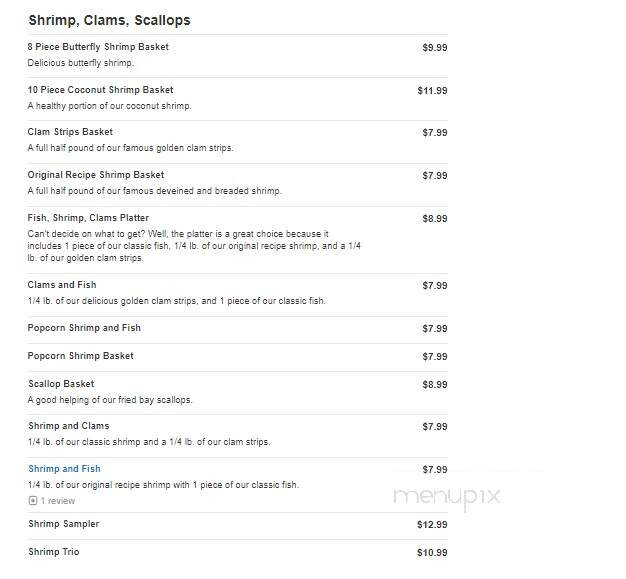The width and height of the screenshot is (626, 579).
Task: Click the review icon under Shrimp and Fish
Action: click(33, 501)
